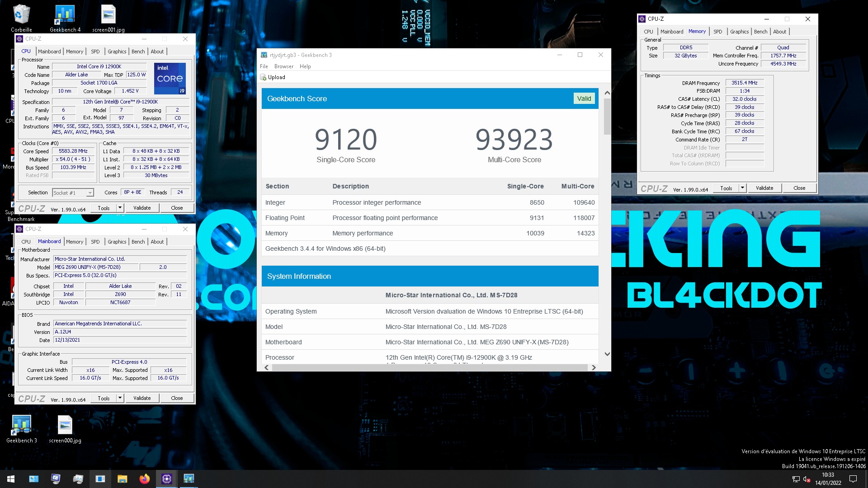Viewport: 868px width, 488px height.
Task: Open the fourth taskbar pinned app icon
Action: (x=100, y=479)
